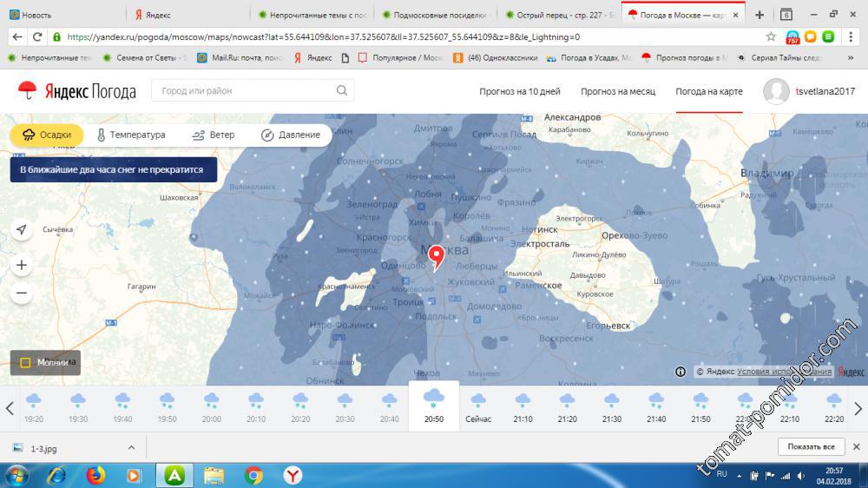Launch Internet Explorer from the taskbar
The image size is (868, 488).
click(x=56, y=475)
